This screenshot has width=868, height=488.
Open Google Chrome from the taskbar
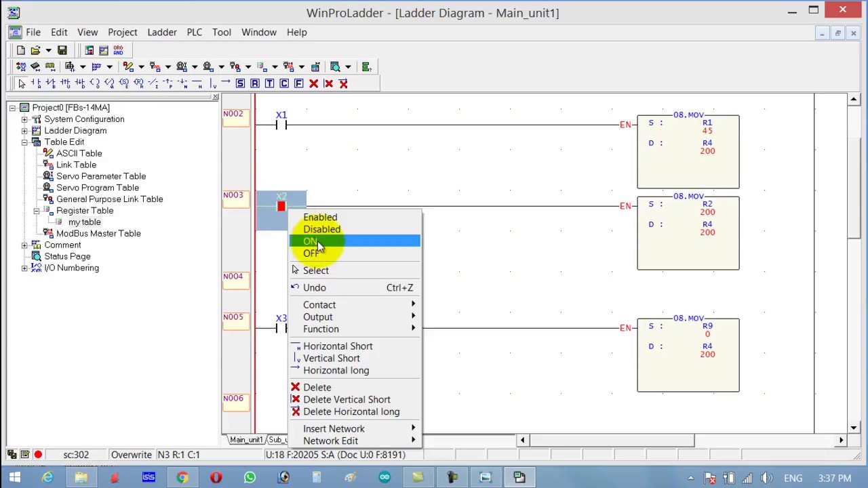182,478
